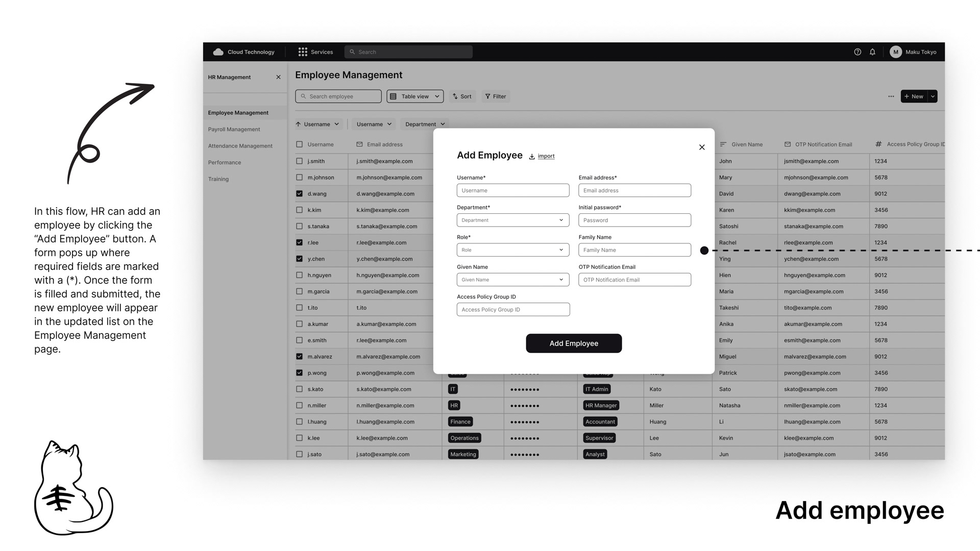Click the Email address input field
This screenshot has width=980, height=551.
(x=634, y=191)
